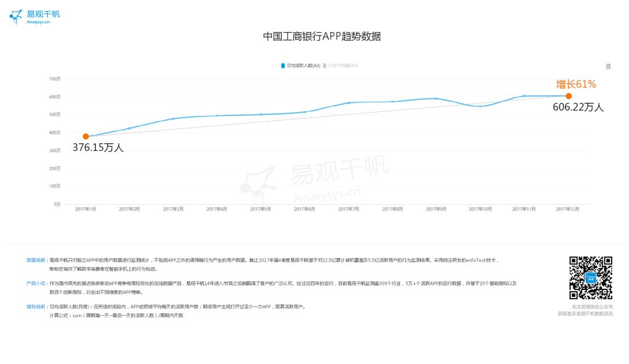Click the 增长61% growth annotation
Screen dimensions: 629x364
pyautogui.click(x=575, y=84)
